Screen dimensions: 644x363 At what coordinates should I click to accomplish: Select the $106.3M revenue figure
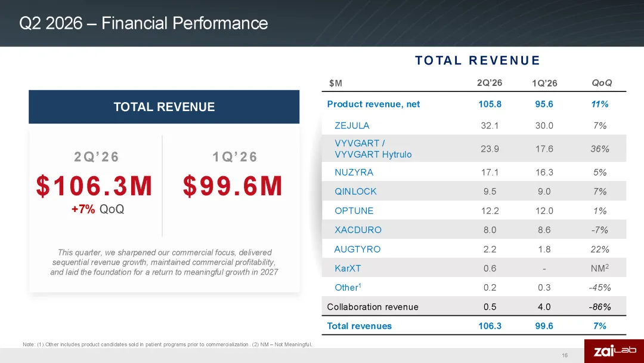94,186
